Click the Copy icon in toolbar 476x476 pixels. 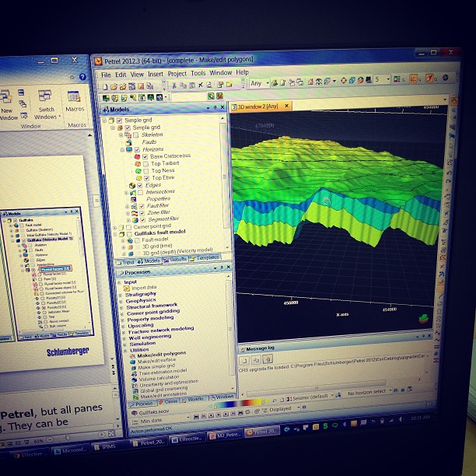[183, 86]
